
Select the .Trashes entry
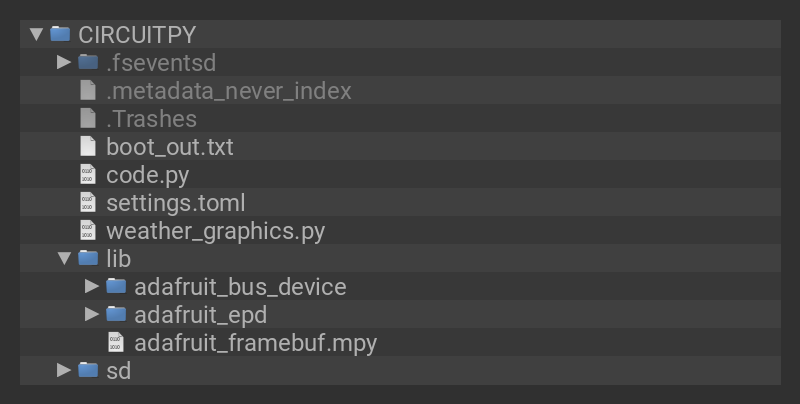pos(151,119)
